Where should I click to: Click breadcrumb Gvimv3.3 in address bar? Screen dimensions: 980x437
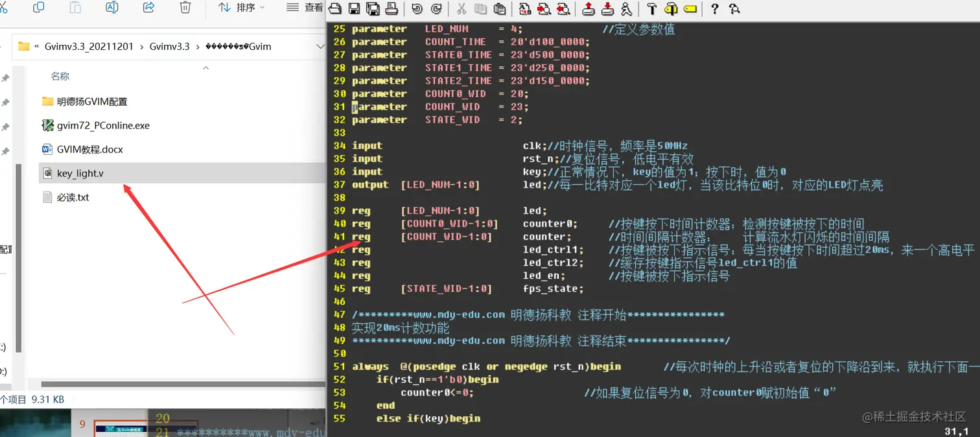click(x=169, y=47)
